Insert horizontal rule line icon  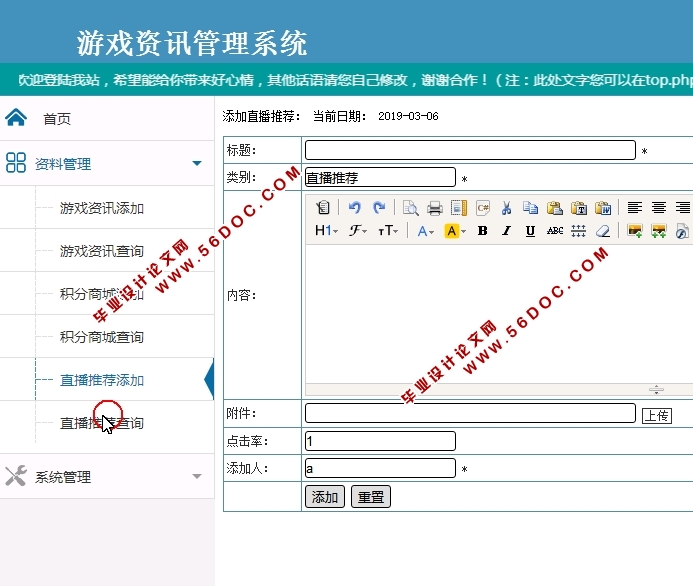point(579,231)
